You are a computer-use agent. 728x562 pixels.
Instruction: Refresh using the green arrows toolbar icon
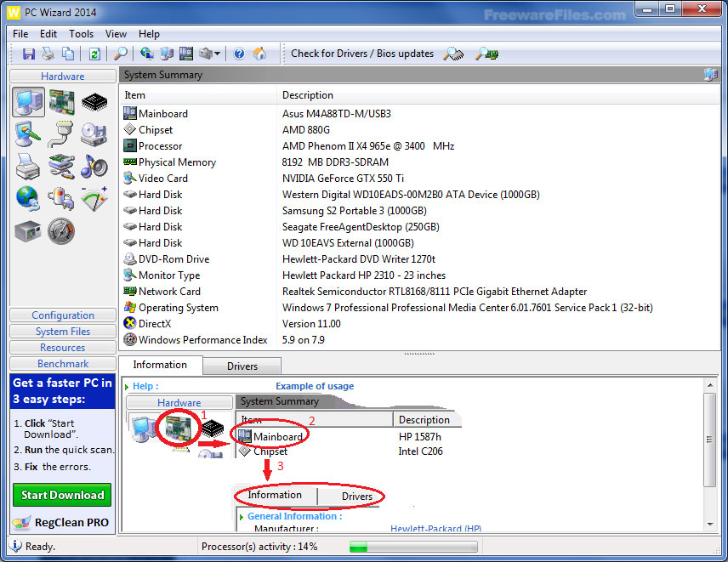pyautogui.click(x=94, y=54)
